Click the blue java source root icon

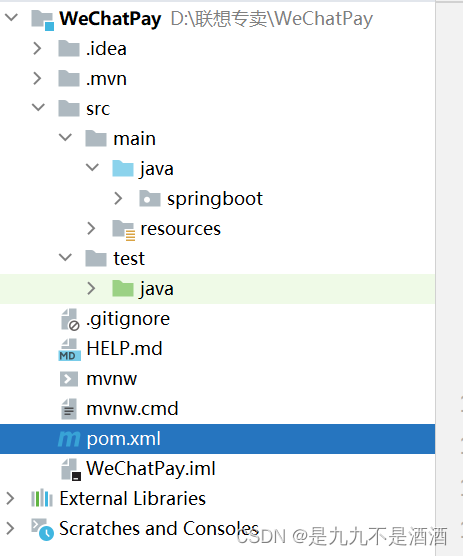tap(123, 168)
